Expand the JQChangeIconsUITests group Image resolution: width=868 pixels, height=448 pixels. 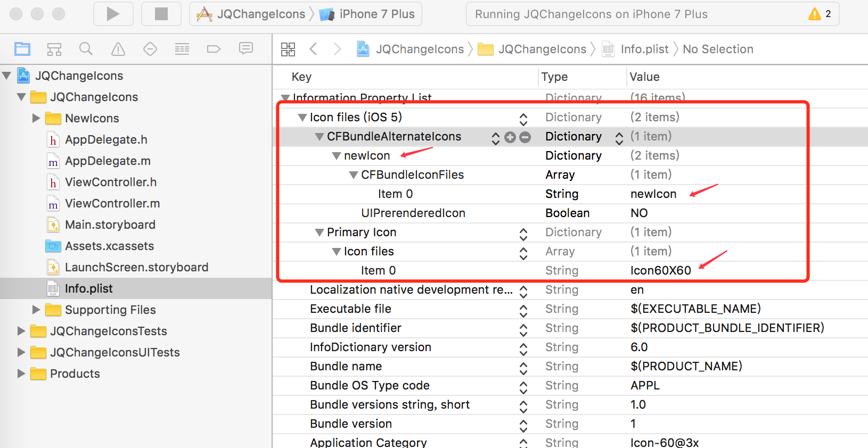[21, 352]
